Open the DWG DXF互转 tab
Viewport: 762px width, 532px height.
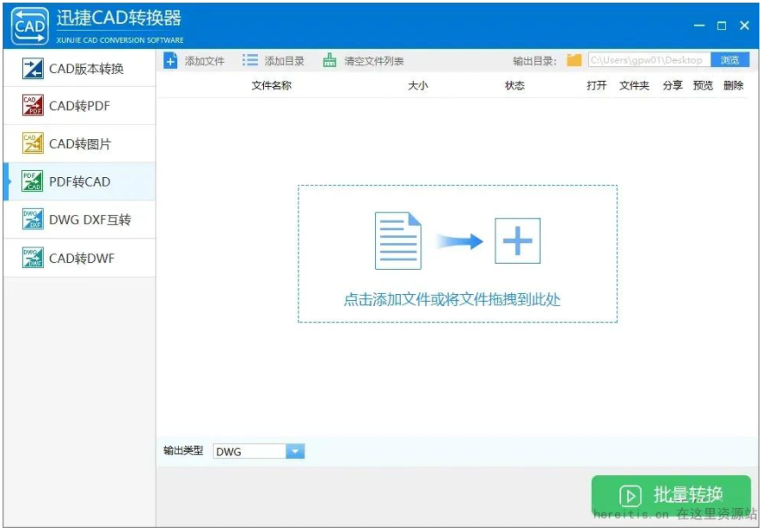(x=79, y=220)
